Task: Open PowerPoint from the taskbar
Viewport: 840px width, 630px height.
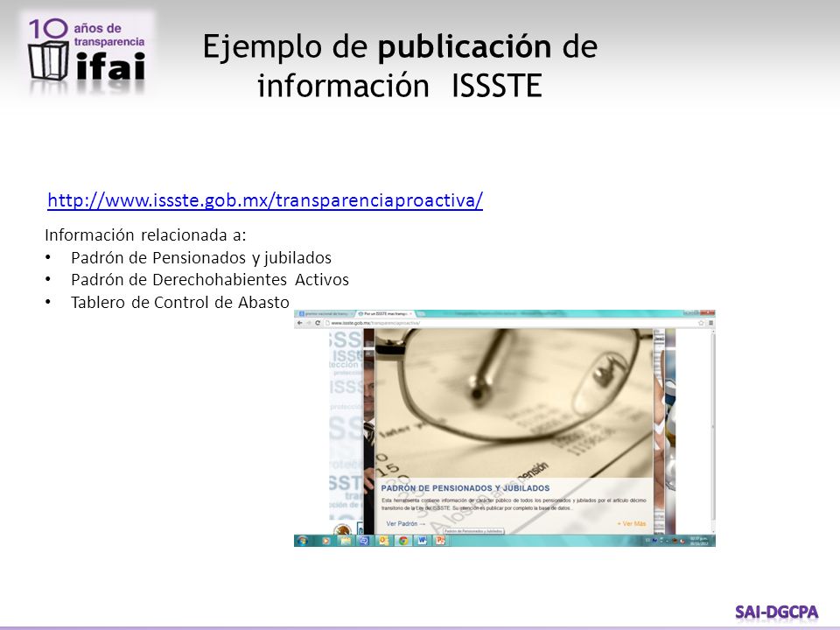Action: (x=440, y=541)
